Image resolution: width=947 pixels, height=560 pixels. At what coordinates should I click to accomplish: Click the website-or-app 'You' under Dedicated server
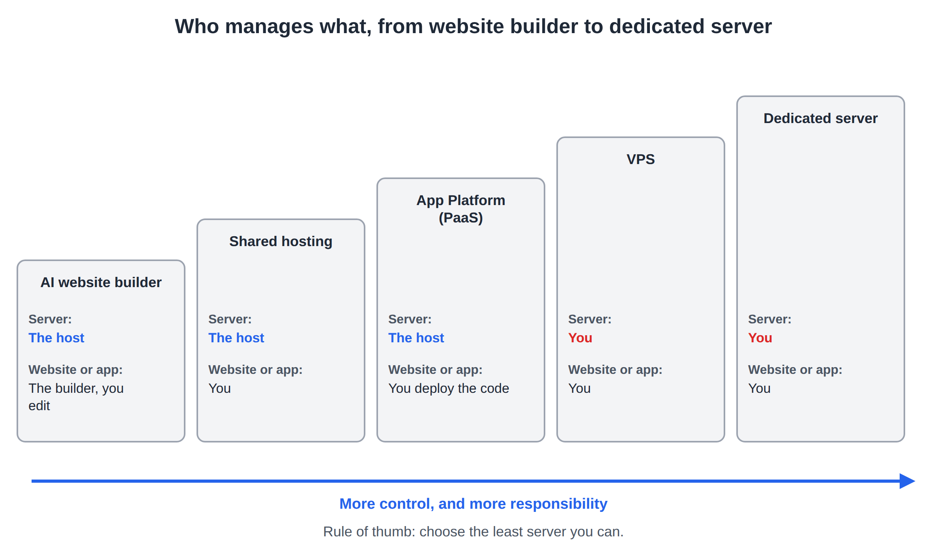(759, 388)
